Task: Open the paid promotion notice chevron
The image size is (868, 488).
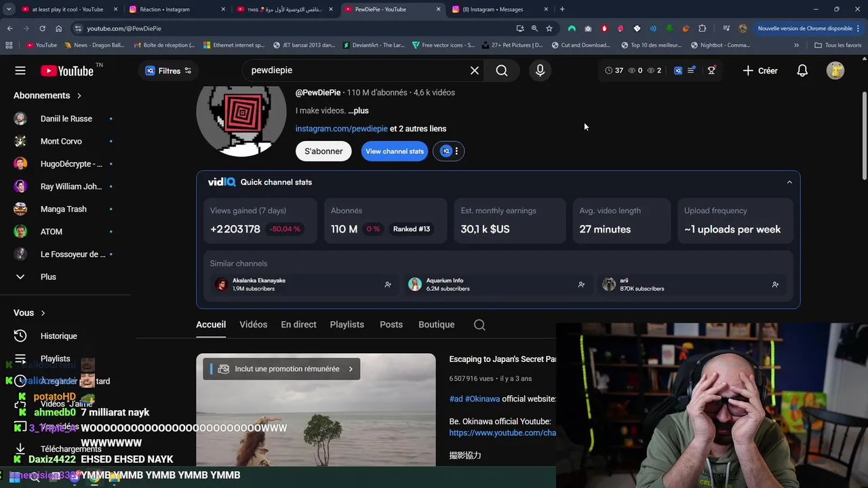Action: tap(351, 369)
